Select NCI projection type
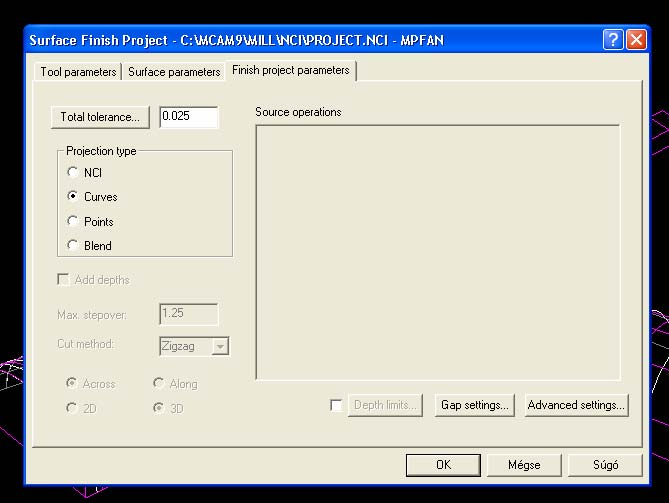Image resolution: width=669 pixels, height=503 pixels. [x=73, y=172]
